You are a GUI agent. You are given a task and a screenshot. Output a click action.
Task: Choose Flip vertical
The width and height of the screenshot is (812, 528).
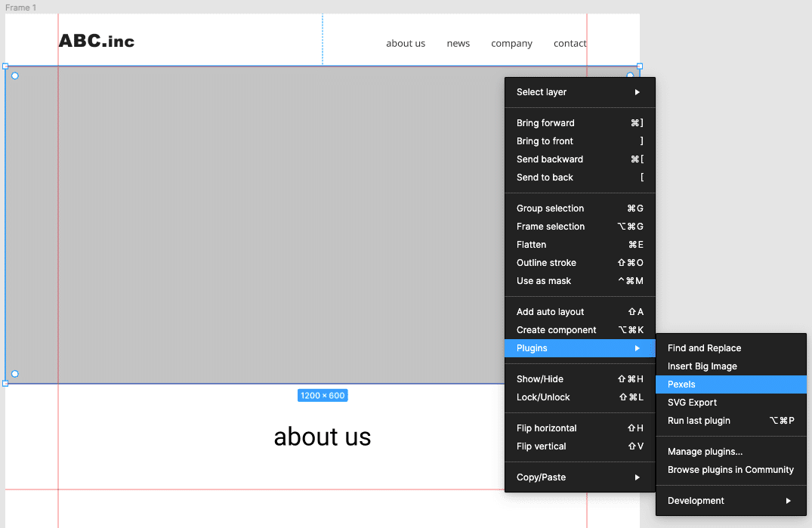(x=580, y=446)
